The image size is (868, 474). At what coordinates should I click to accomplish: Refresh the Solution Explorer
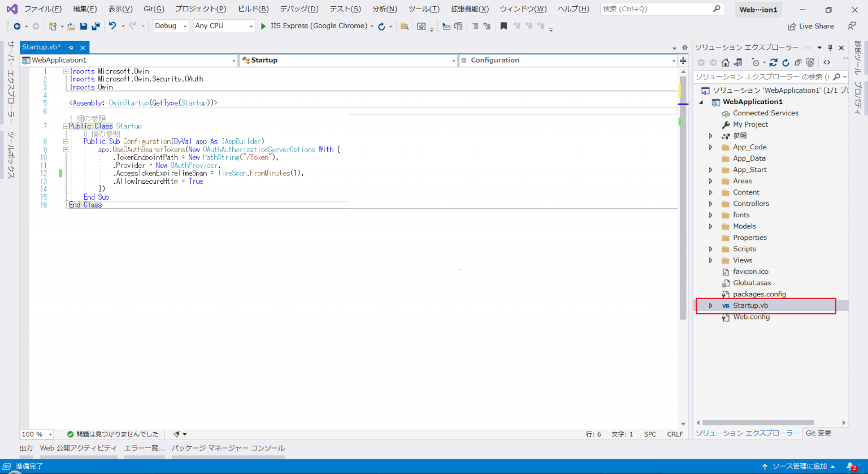[x=785, y=62]
